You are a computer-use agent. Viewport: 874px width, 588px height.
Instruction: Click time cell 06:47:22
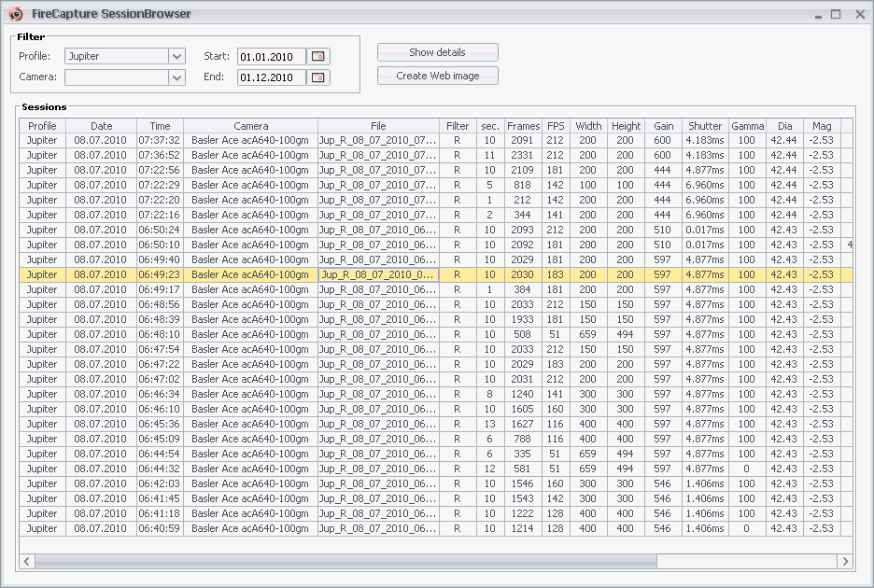[x=160, y=365]
